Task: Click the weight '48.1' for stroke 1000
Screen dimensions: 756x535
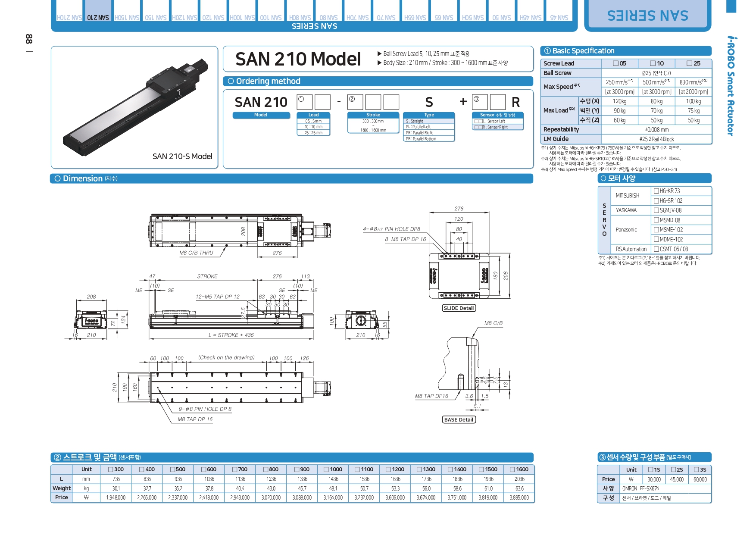Action: click(x=333, y=488)
